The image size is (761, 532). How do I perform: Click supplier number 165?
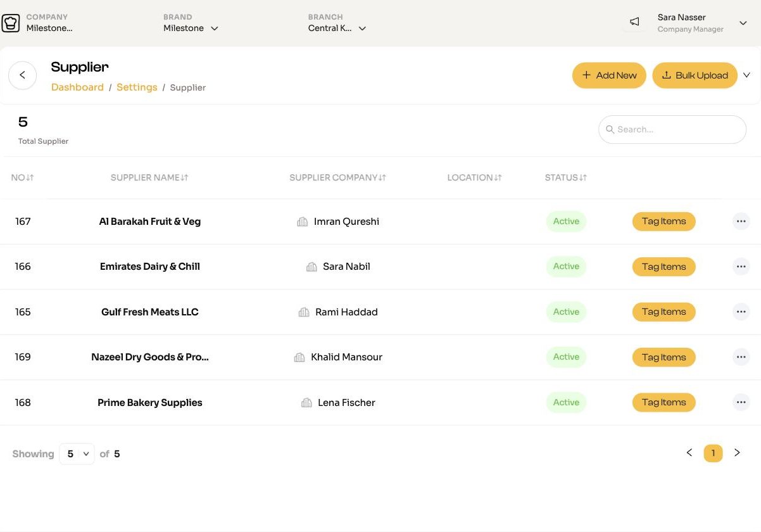[23, 312]
